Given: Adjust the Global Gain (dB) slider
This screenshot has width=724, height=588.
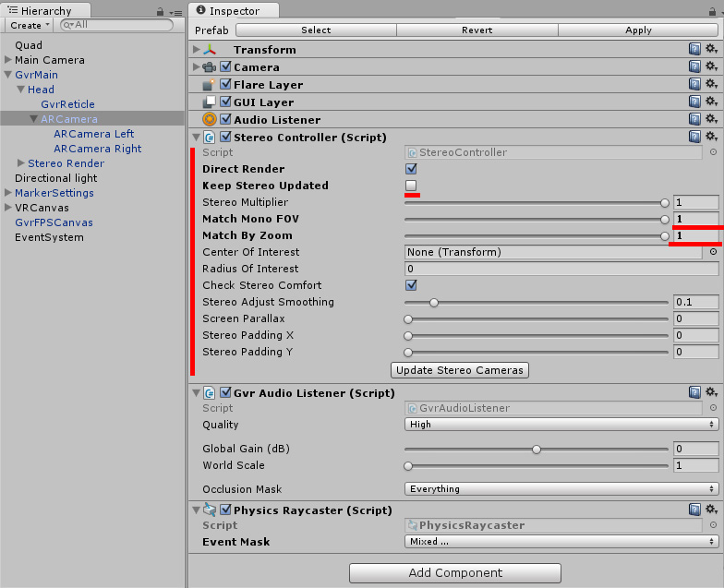Looking at the screenshot, I should pyautogui.click(x=536, y=449).
